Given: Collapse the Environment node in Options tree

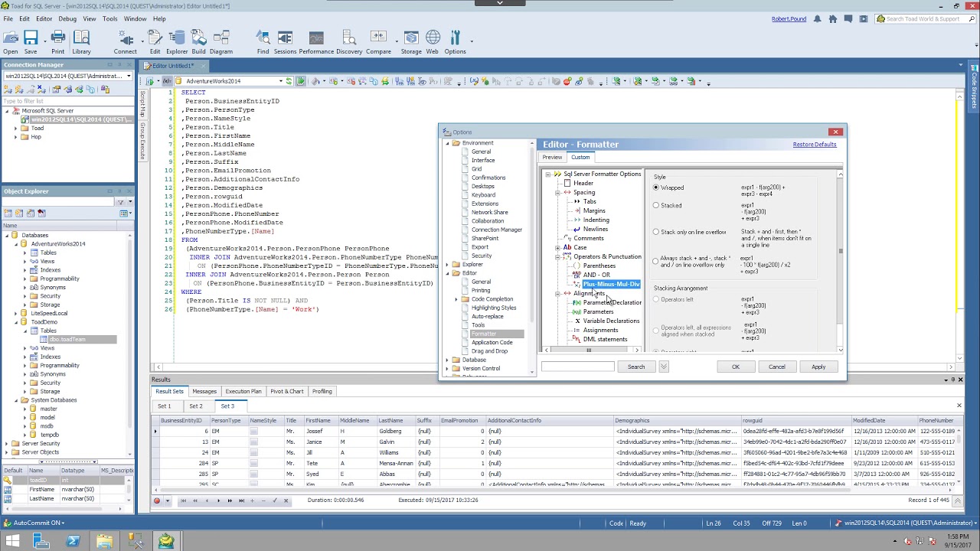Looking at the screenshot, I should point(447,143).
